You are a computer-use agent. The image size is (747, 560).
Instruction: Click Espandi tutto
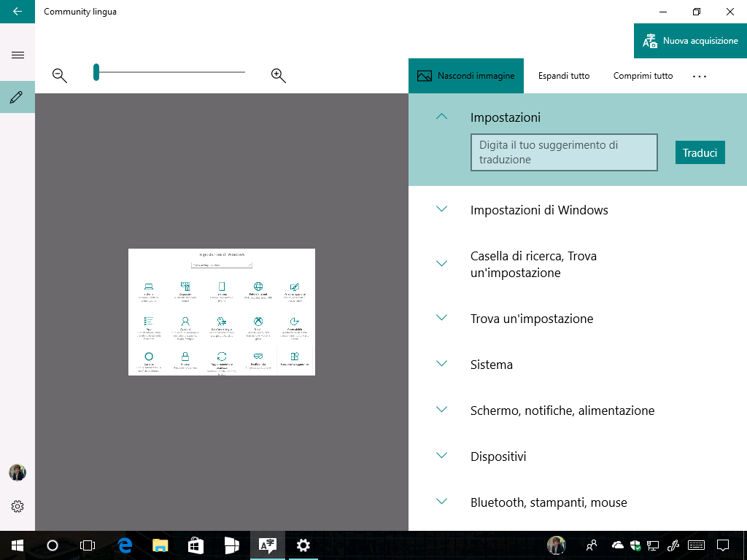[x=564, y=76]
